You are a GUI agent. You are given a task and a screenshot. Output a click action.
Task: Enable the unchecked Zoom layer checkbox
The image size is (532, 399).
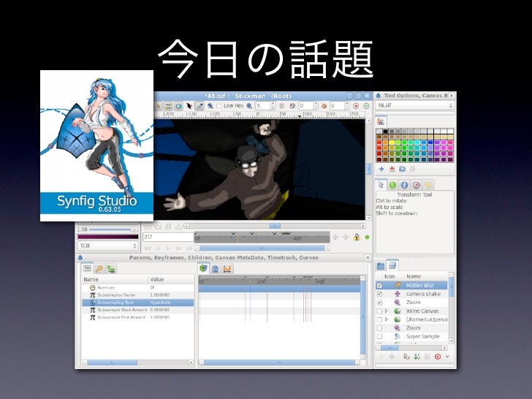click(379, 327)
